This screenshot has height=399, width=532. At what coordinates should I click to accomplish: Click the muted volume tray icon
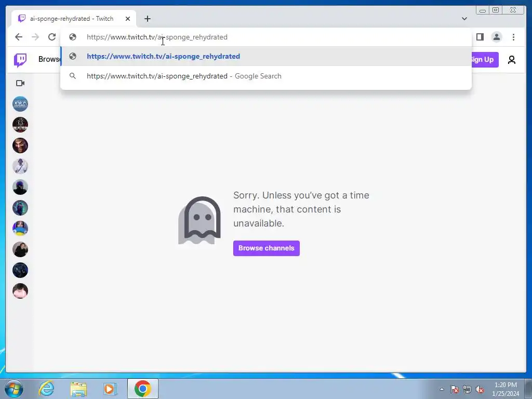click(x=480, y=389)
